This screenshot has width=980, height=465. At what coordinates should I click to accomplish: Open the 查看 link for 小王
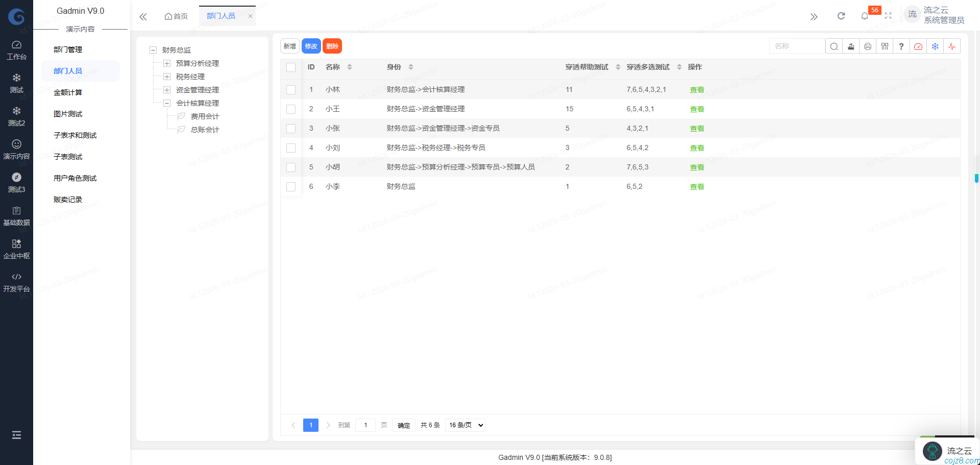point(696,109)
